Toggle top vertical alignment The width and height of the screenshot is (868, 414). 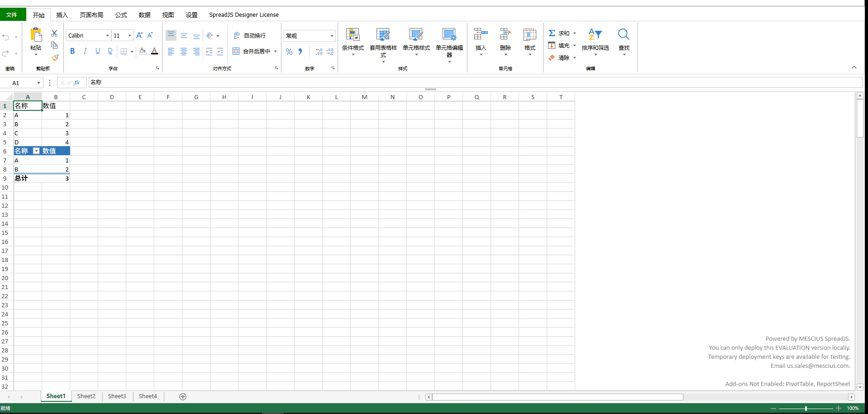point(171,35)
